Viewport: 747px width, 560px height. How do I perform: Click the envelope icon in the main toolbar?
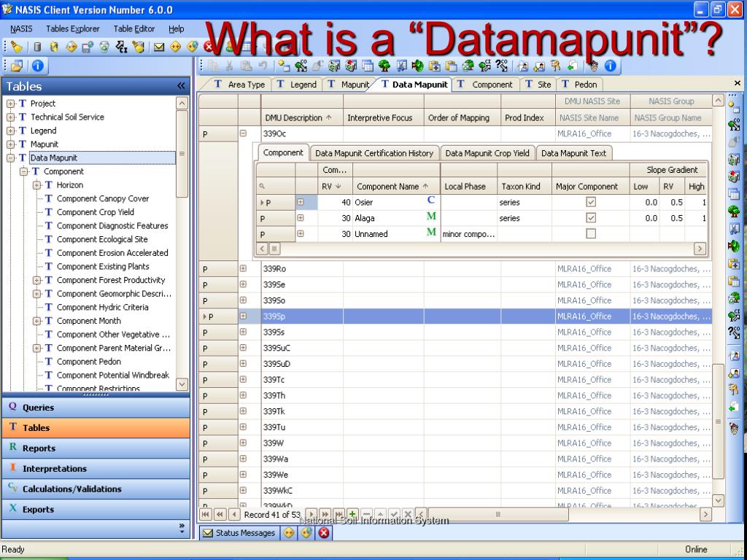click(158, 47)
